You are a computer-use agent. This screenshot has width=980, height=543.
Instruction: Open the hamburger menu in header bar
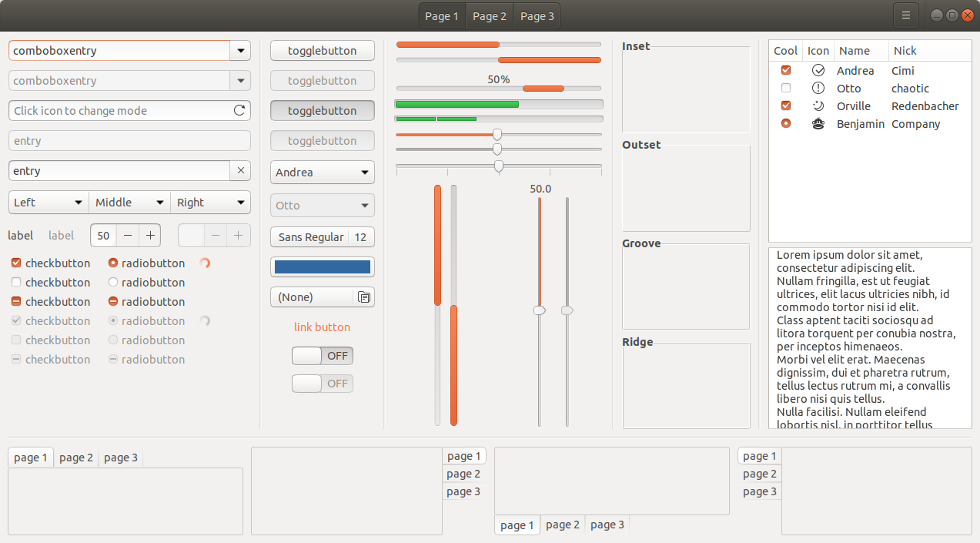click(x=906, y=15)
